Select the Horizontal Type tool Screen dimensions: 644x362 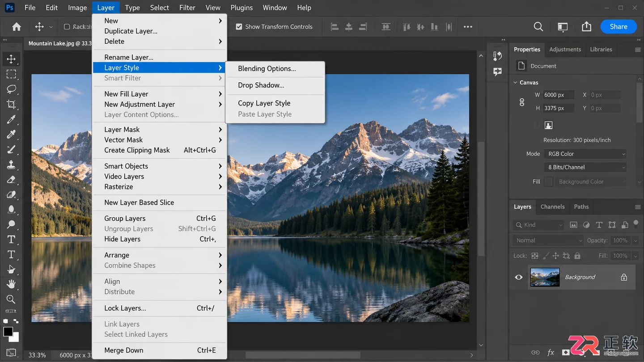pyautogui.click(x=11, y=239)
